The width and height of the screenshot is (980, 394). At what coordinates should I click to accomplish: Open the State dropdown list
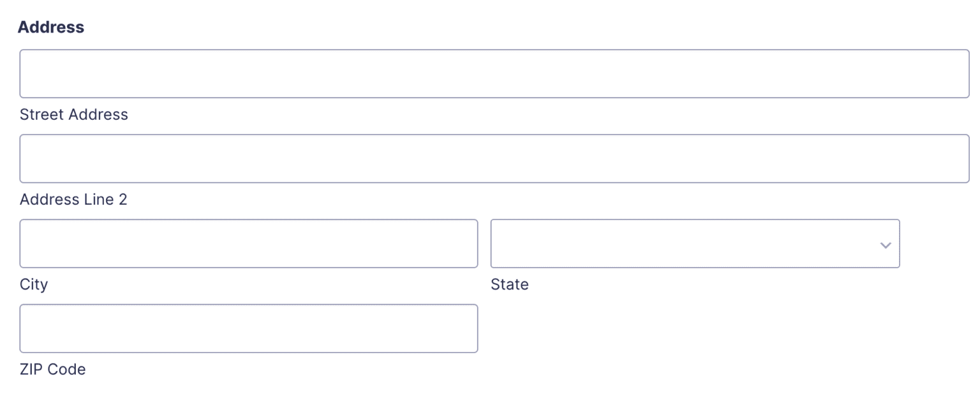click(694, 244)
